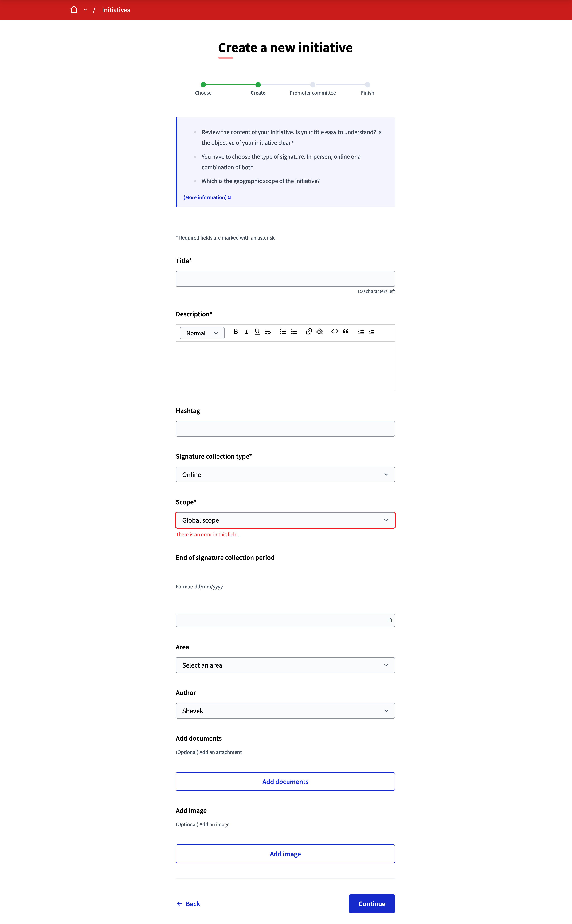Expand the Signature collection type dropdown
572x924 pixels.
[285, 474]
